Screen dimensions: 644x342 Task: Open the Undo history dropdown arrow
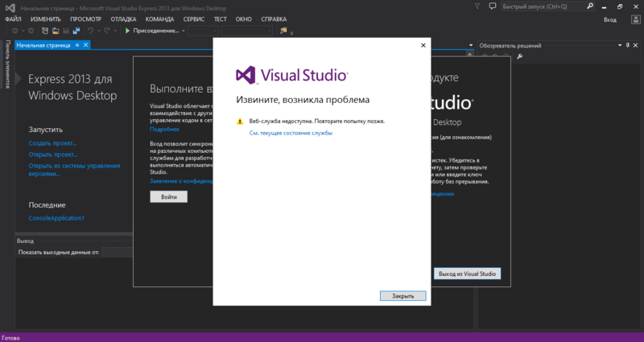point(98,31)
